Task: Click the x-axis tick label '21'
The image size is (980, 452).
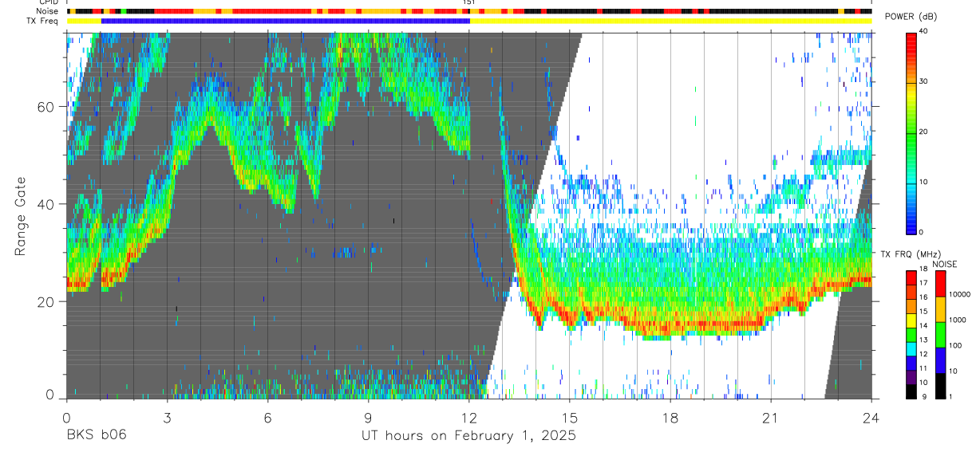Action: [771, 417]
